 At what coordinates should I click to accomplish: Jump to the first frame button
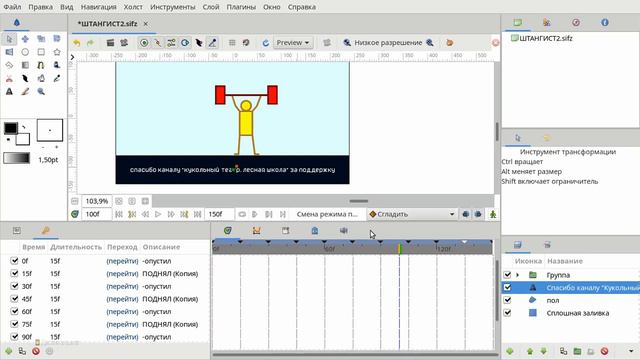pyautogui.click(x=119, y=214)
